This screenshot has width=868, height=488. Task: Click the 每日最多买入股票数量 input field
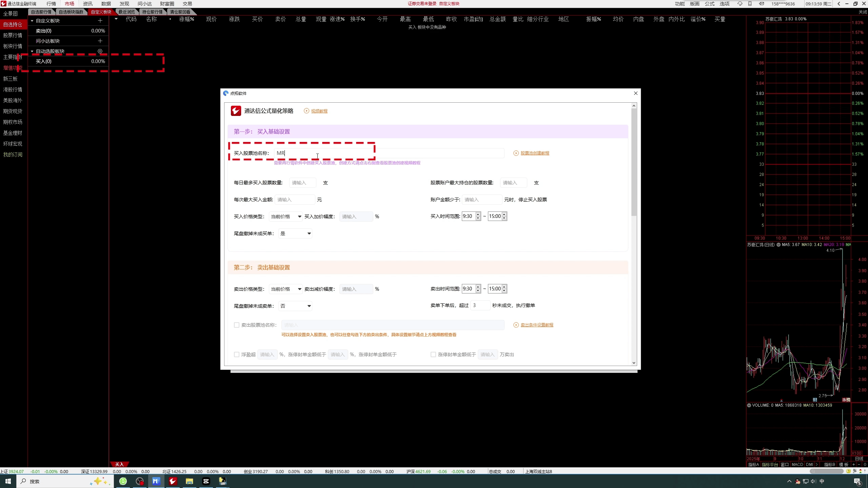click(302, 183)
